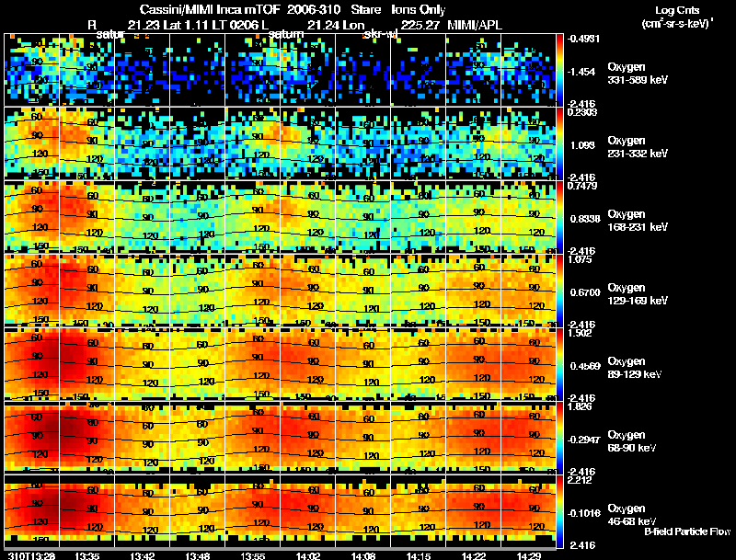Click the 'MIMI/APL' label in the header
This screenshot has width=736, height=560.
475,25
